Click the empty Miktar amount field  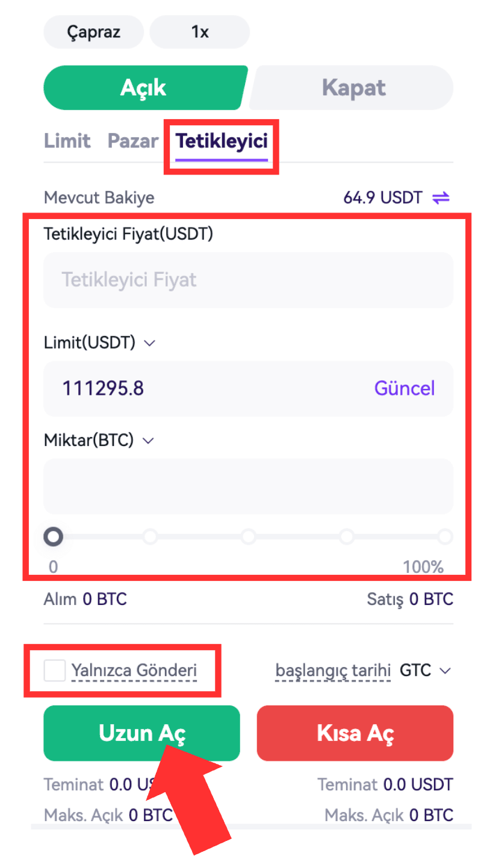click(248, 486)
